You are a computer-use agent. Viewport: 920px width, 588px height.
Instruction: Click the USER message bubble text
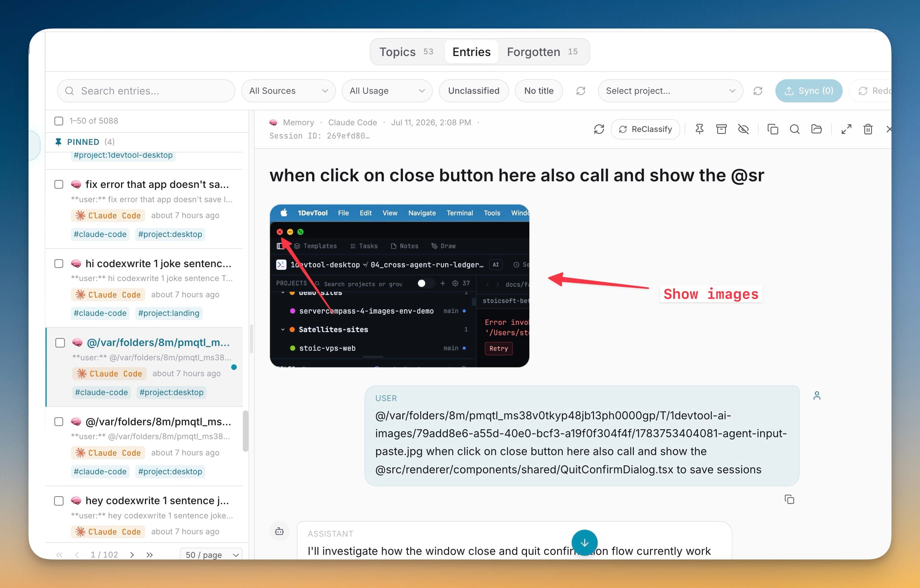581,442
